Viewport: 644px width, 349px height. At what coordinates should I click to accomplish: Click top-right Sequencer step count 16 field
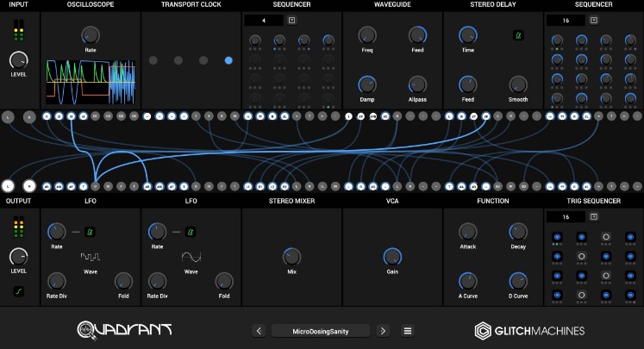click(566, 20)
